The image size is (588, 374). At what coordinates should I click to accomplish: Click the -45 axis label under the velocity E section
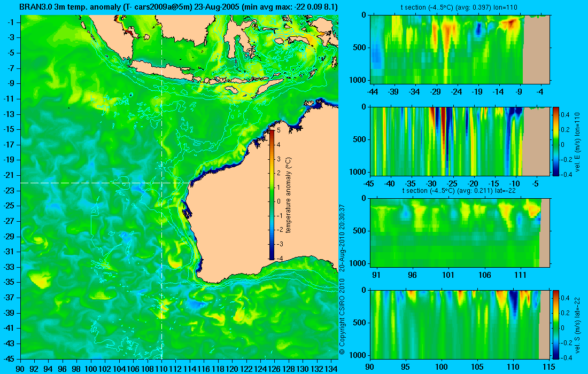pos(369,184)
